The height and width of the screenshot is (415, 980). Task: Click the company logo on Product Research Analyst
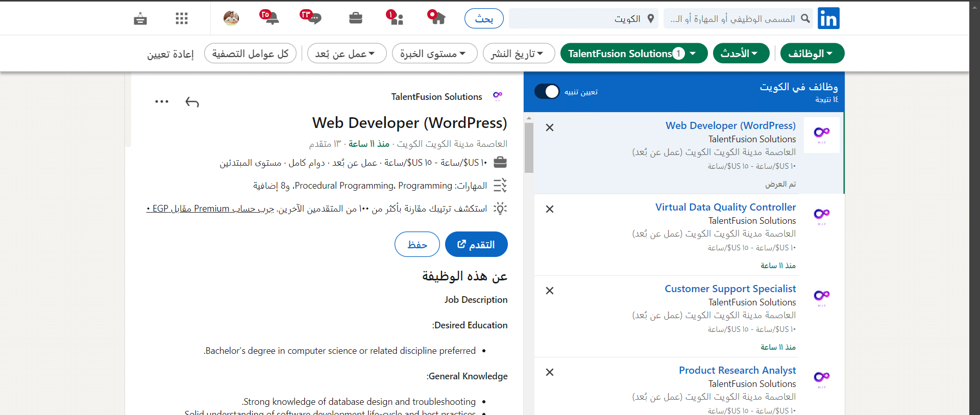coord(822,379)
